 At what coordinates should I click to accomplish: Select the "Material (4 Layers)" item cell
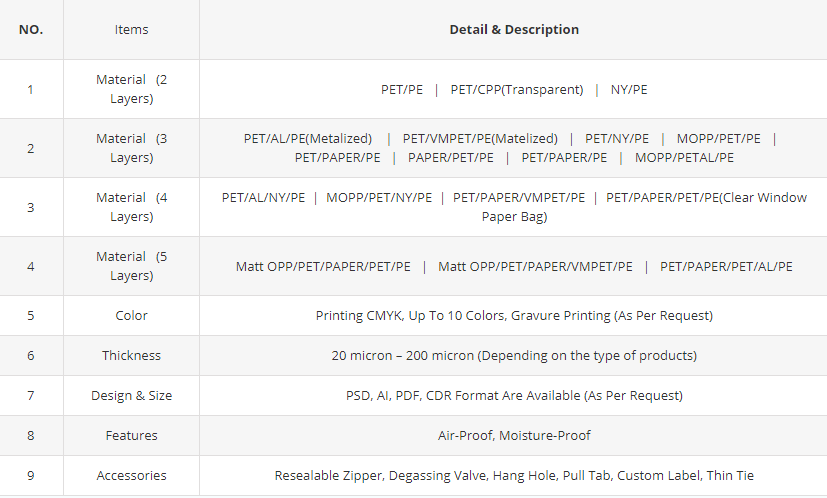point(131,207)
